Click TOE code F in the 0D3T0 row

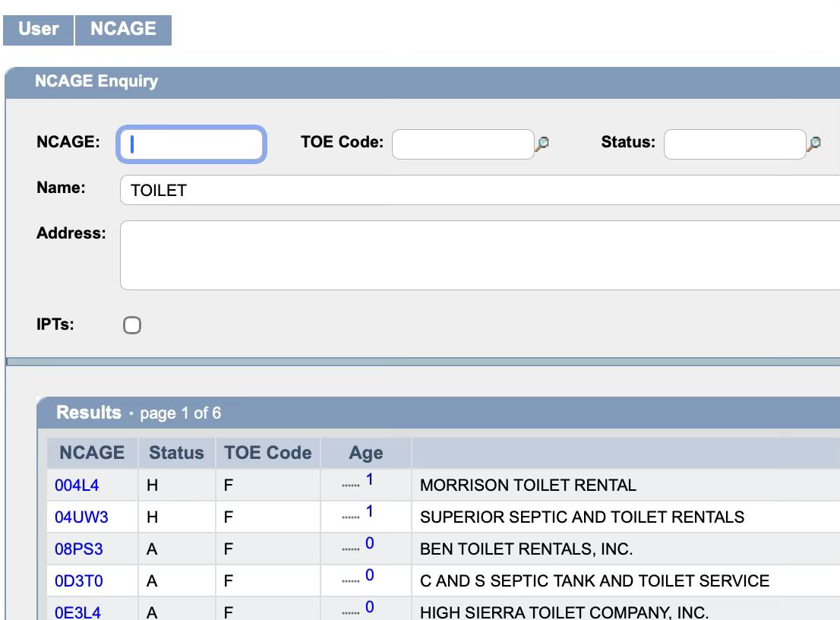228,581
